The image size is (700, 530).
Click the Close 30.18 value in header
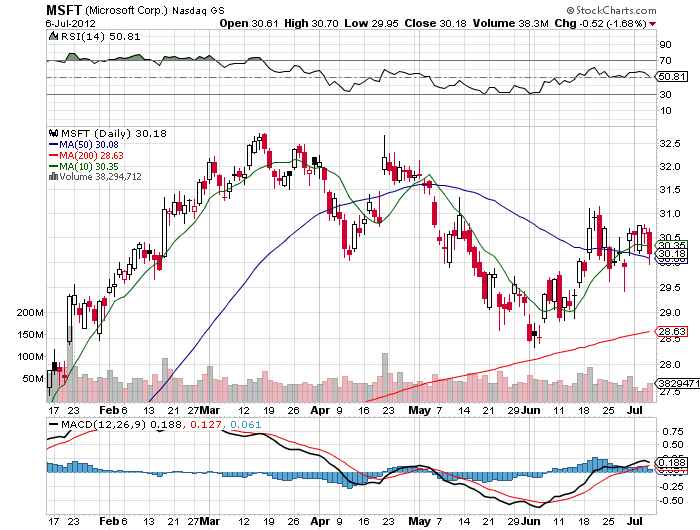pyautogui.click(x=435, y=23)
